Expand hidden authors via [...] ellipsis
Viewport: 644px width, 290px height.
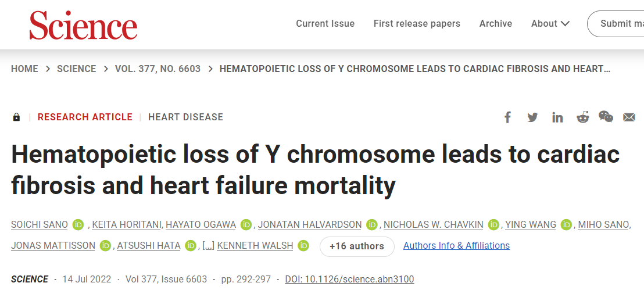[x=208, y=246]
